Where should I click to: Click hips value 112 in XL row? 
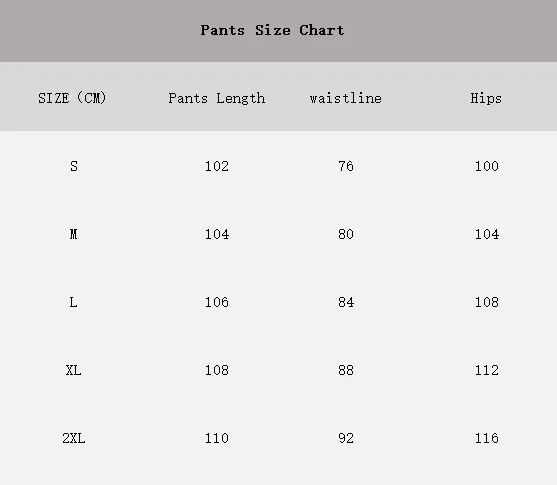(x=487, y=370)
